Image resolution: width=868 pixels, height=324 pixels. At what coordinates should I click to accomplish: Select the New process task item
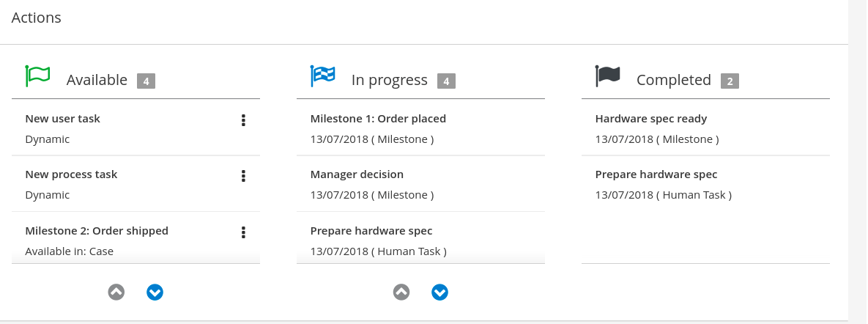[71, 174]
